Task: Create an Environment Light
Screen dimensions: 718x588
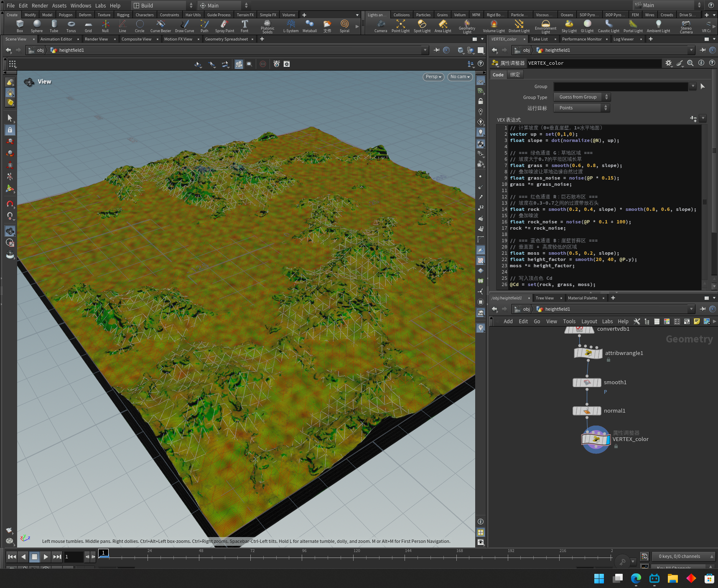Action: point(545,26)
